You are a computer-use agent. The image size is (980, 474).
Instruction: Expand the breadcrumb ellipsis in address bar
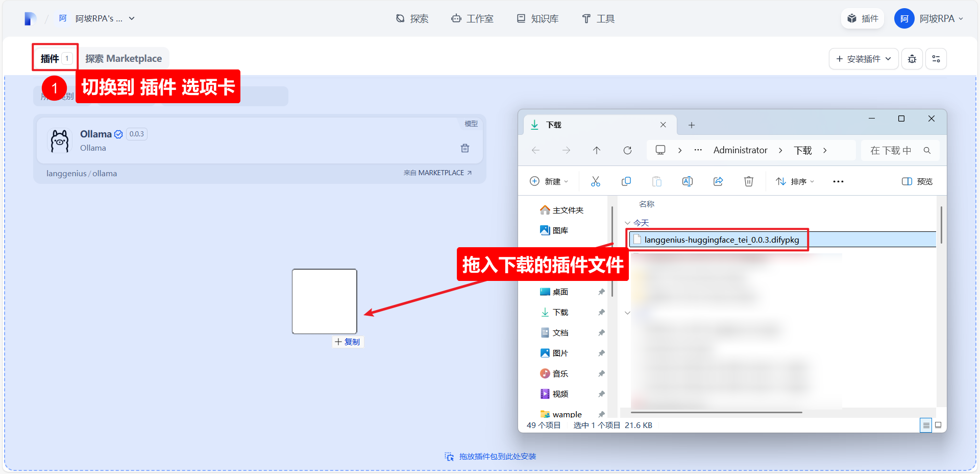(x=698, y=150)
